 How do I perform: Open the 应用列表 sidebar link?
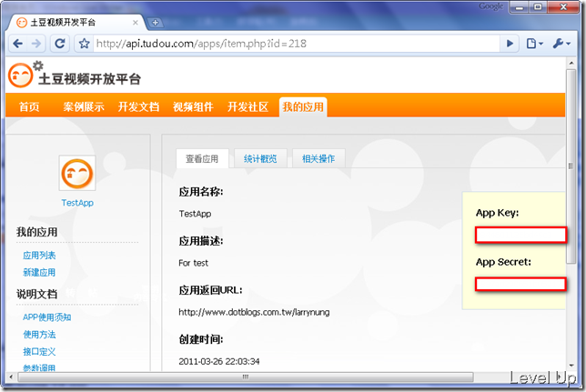tap(39, 256)
